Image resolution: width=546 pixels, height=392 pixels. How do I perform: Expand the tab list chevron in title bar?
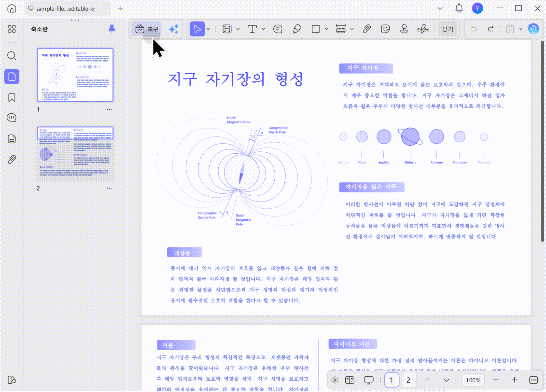pyautogui.click(x=440, y=9)
